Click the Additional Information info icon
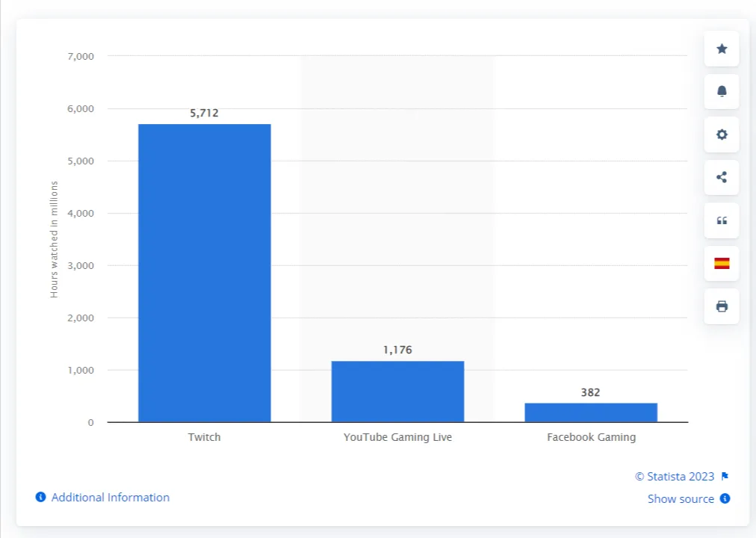The image size is (756, 538). pos(41,498)
